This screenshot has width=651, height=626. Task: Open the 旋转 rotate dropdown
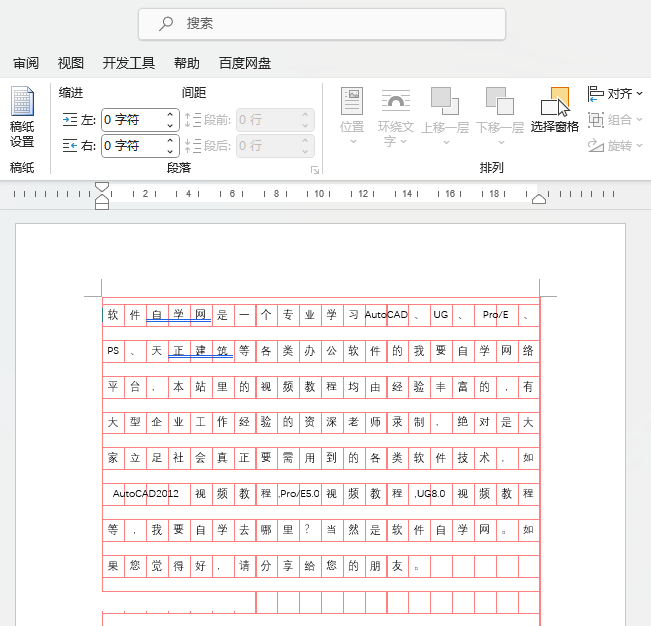point(615,146)
